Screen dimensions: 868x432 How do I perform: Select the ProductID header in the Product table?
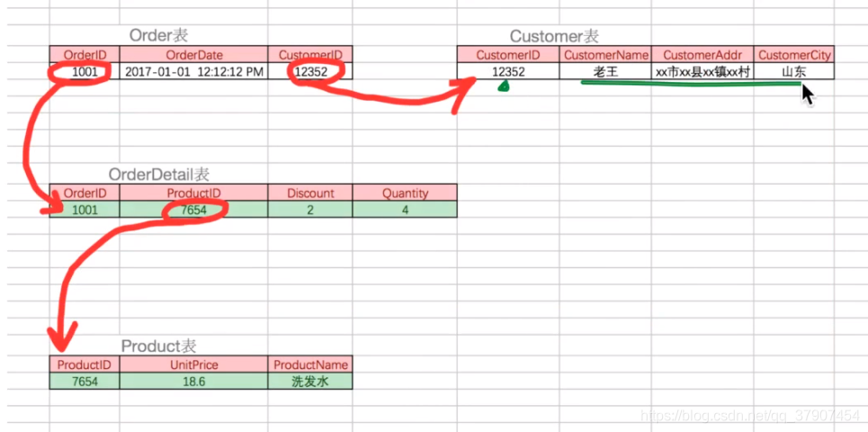(x=85, y=364)
